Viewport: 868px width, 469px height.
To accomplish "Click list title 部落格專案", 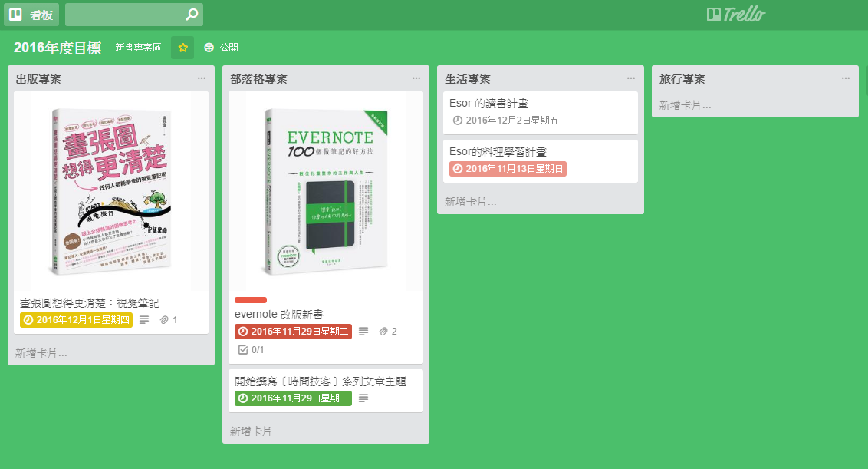I will (259, 79).
